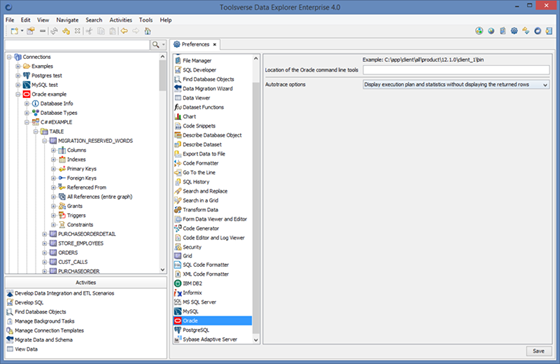Open the SQL History preference icon

[x=178, y=181]
